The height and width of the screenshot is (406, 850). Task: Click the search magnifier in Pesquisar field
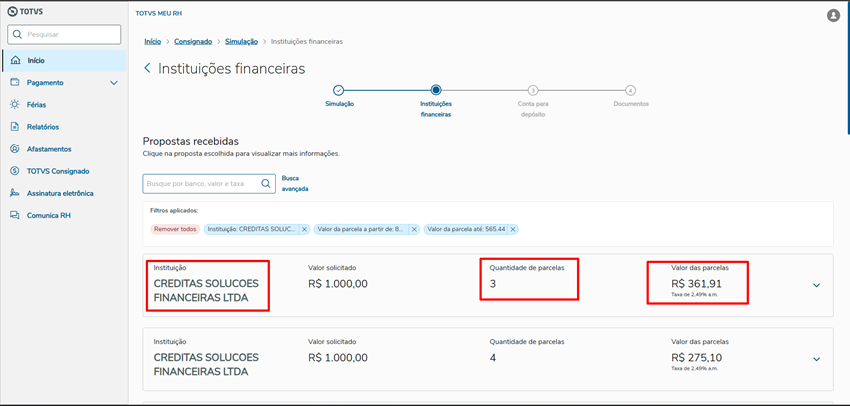pyautogui.click(x=18, y=35)
